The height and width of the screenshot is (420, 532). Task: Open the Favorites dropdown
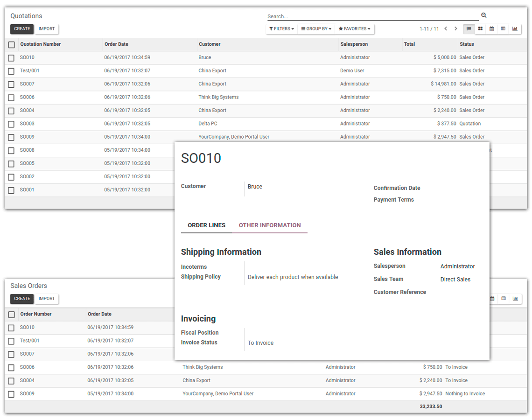(x=354, y=28)
